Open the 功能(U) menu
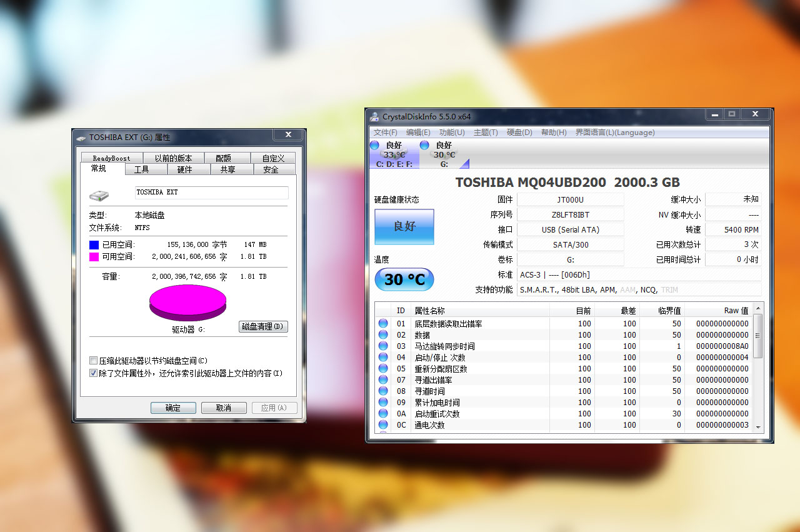This screenshot has height=532, width=800. [452, 133]
